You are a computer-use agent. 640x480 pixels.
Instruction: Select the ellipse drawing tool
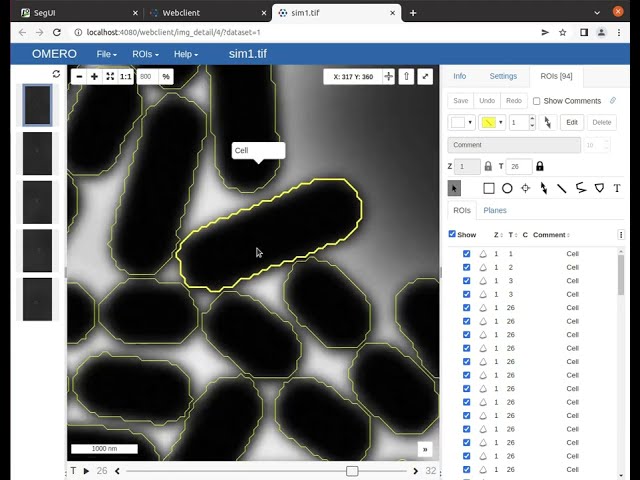point(507,188)
